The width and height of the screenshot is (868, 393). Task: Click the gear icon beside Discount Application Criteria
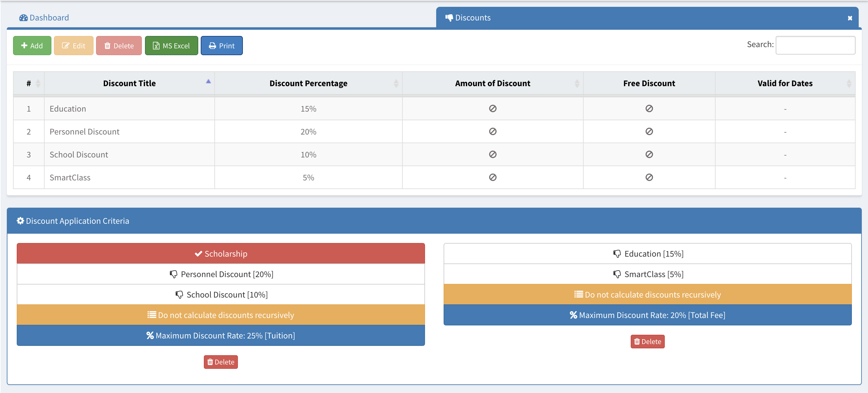pos(20,221)
